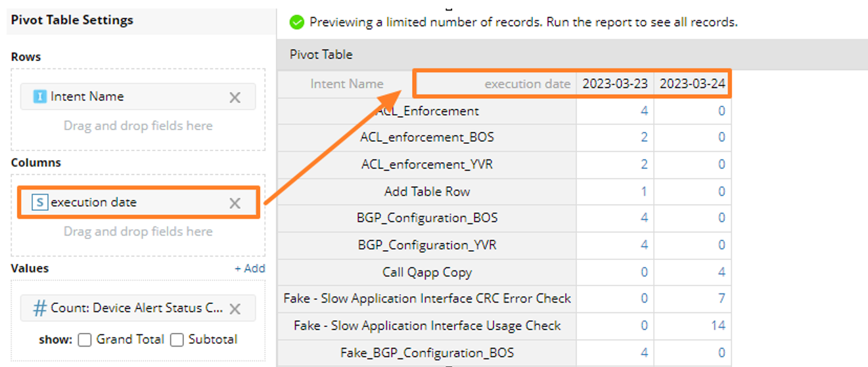Remove the Intent Name row field

(235, 97)
